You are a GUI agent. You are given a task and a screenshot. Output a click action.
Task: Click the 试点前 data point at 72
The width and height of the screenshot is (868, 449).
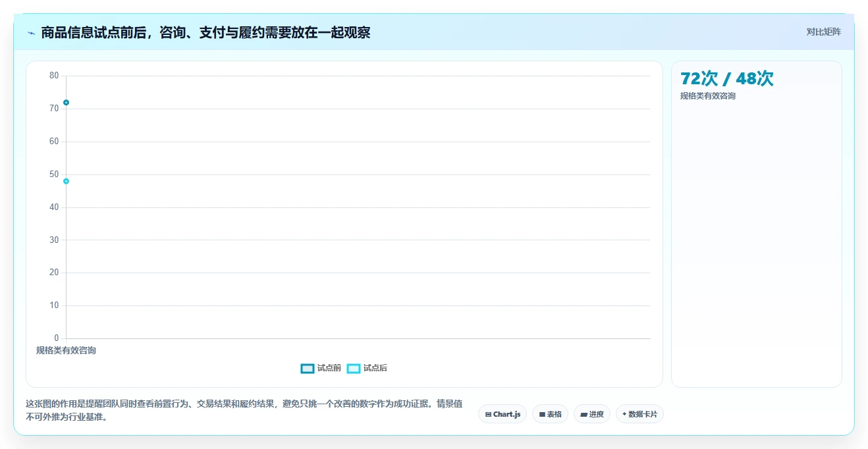pos(66,102)
